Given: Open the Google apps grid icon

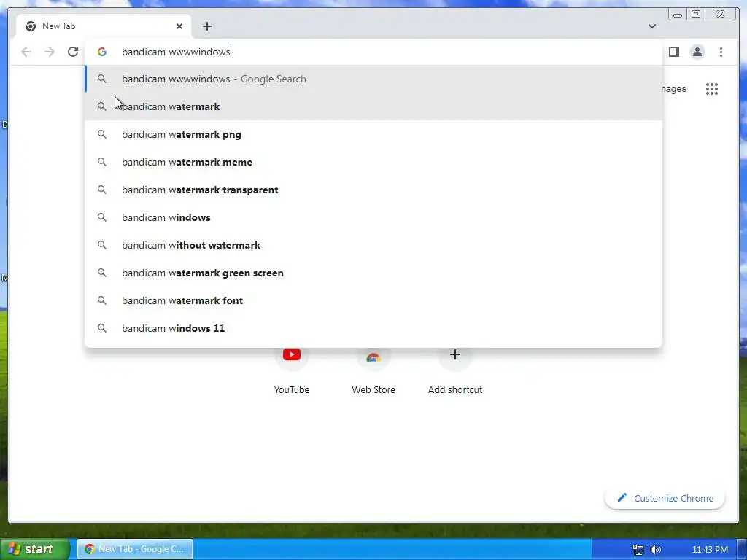Looking at the screenshot, I should [x=712, y=89].
